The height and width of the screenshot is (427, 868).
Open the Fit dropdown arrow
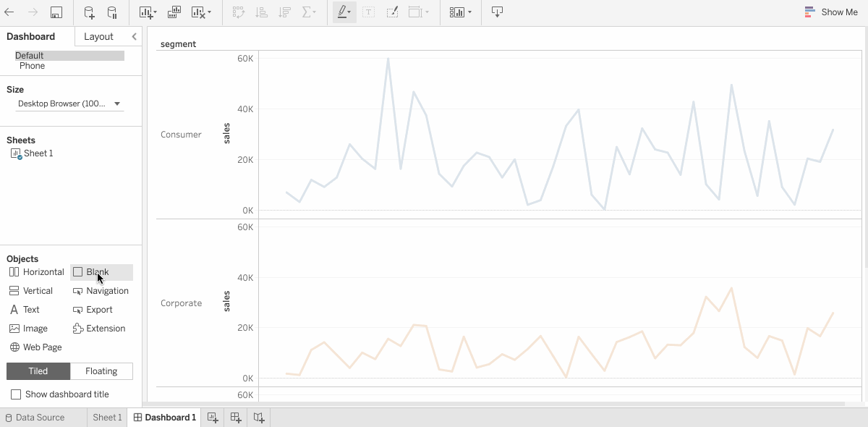tap(427, 12)
